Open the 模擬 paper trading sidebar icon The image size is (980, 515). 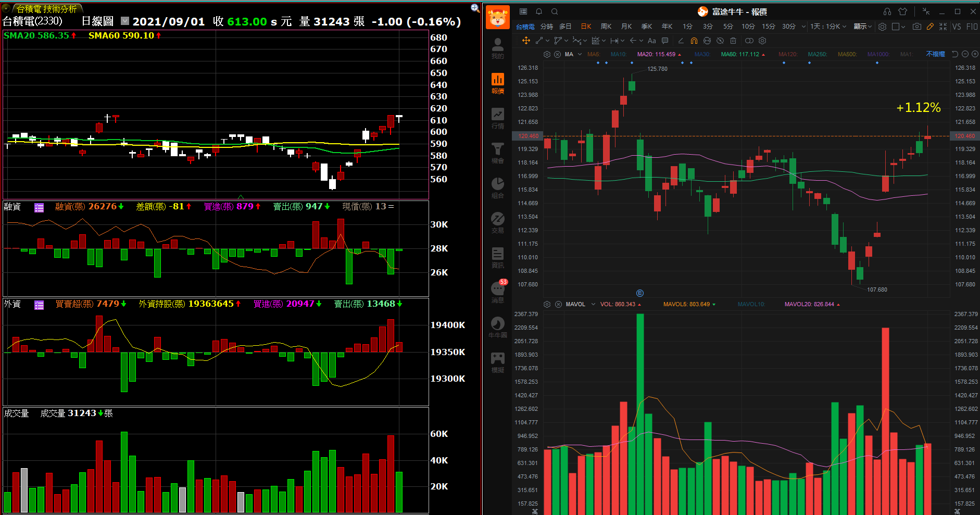(x=498, y=362)
